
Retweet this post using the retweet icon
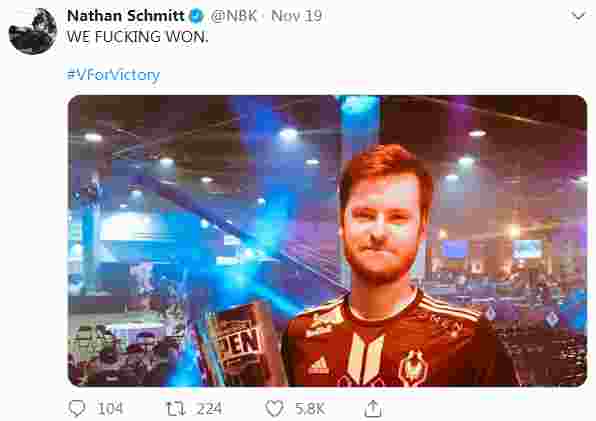(x=176, y=409)
